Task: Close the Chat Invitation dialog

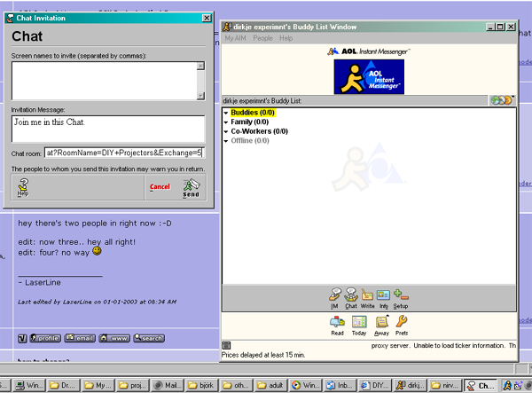Action: 207,18
